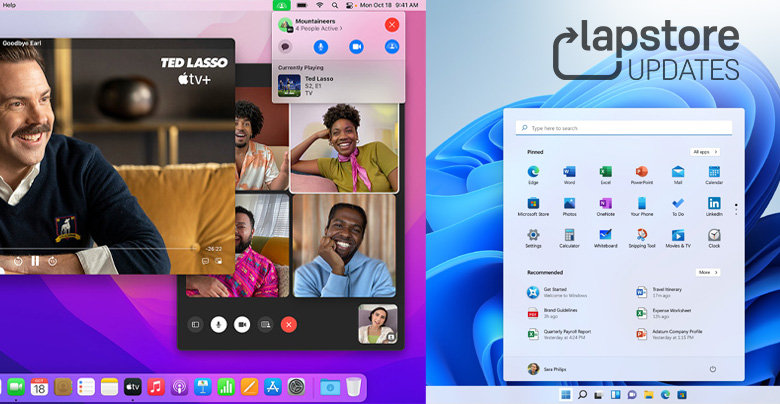Toggle screen sharing in the FaceTime controls
The width and height of the screenshot is (780, 404).
[x=266, y=324]
